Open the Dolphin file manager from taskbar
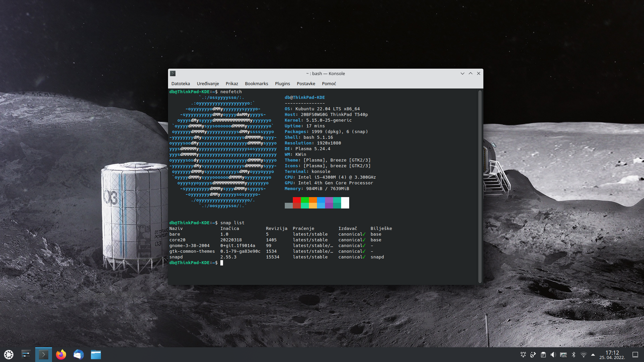The image size is (644, 362). coord(96,354)
